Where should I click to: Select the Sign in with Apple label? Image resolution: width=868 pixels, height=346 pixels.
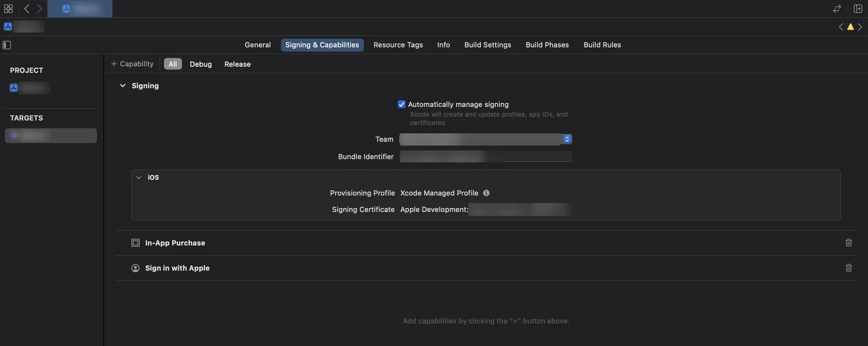point(177,268)
